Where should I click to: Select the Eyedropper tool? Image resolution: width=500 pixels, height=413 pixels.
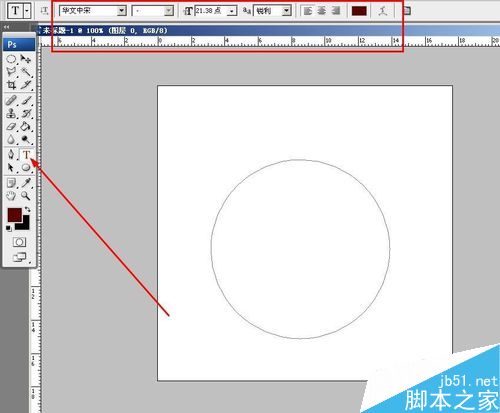(26, 183)
